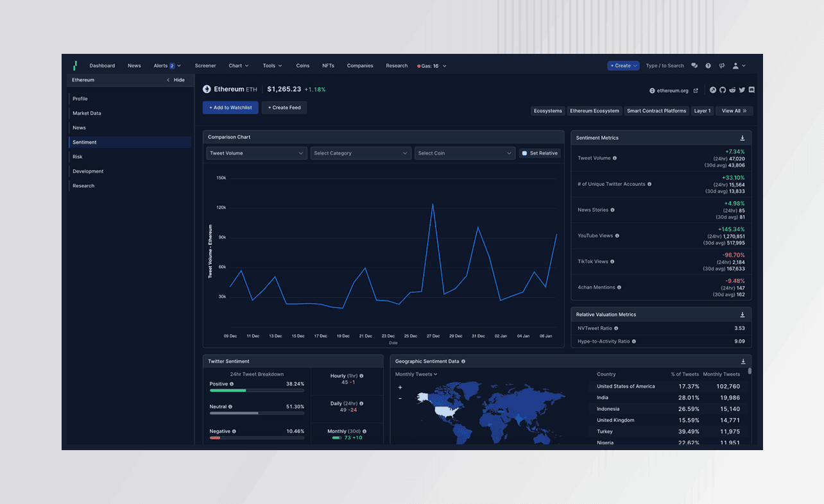The image size is (824, 504).
Task: Click the View All tags button
Action: [x=734, y=111]
